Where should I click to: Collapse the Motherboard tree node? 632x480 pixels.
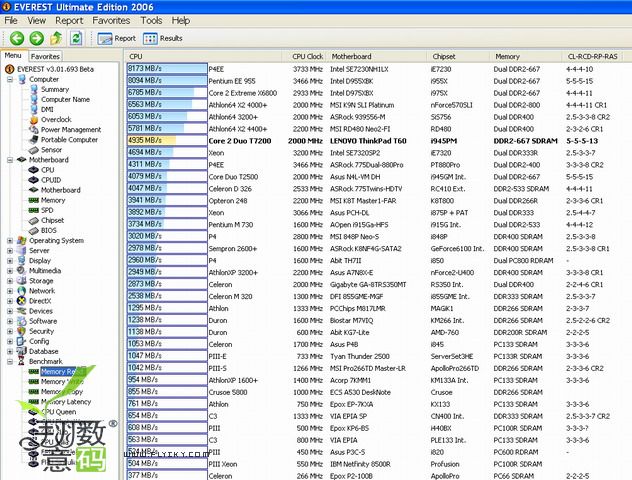click(x=10, y=160)
